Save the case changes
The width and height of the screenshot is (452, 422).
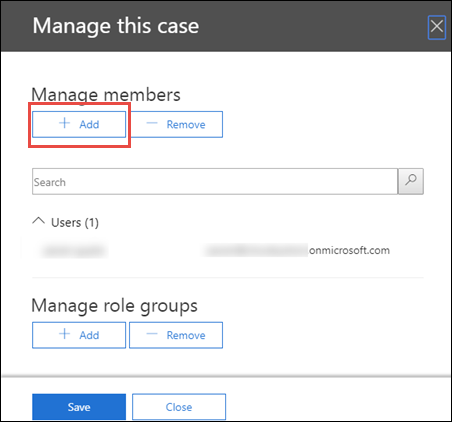(79, 407)
